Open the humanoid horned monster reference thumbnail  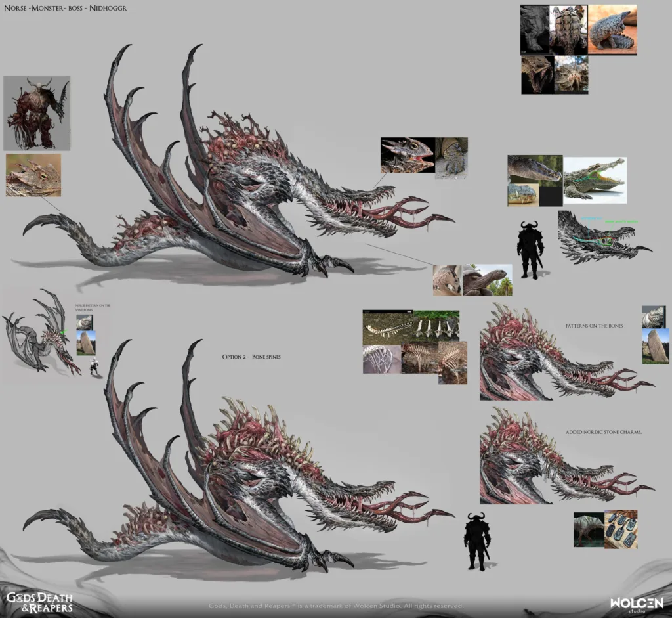click(x=37, y=113)
